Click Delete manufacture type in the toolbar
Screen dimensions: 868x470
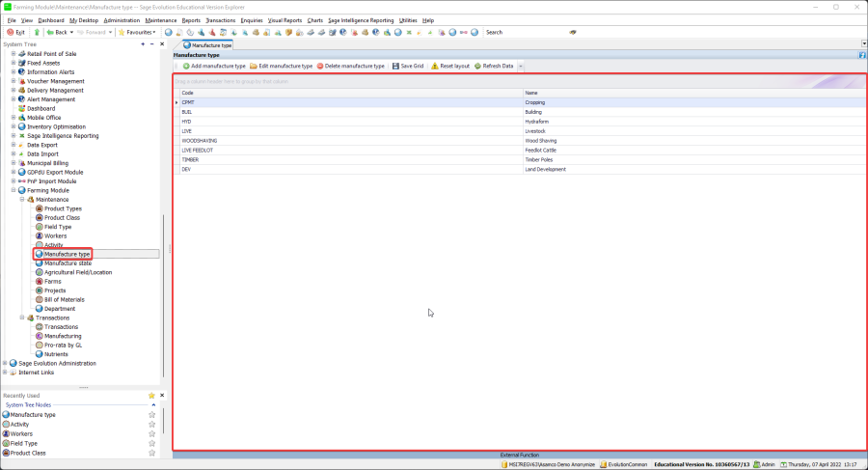pos(319,66)
